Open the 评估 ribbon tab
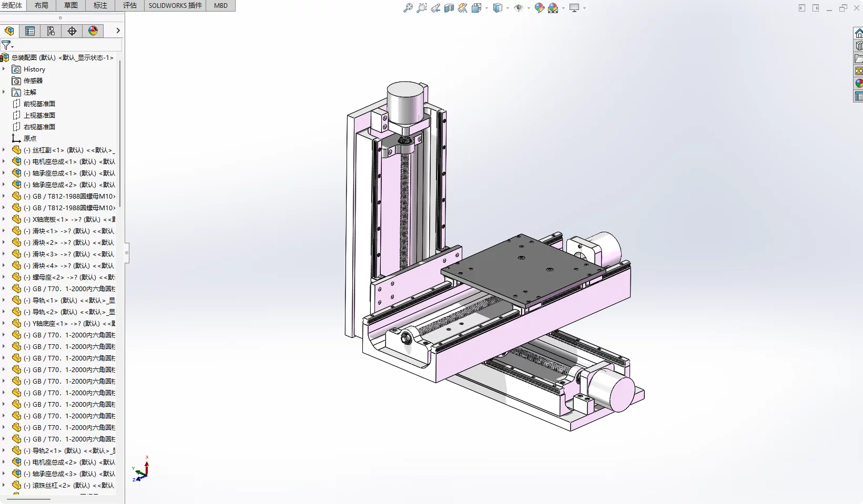 [x=129, y=5]
